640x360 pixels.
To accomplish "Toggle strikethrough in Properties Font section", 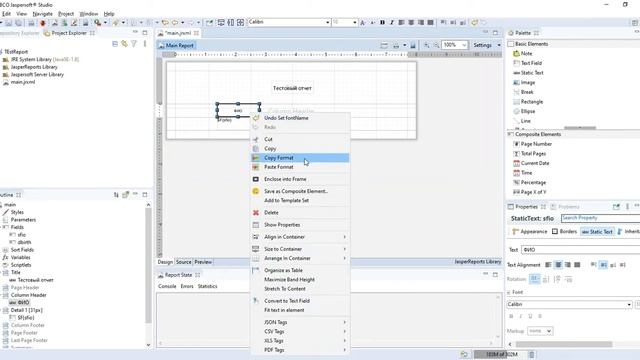I will click(x=540, y=316).
